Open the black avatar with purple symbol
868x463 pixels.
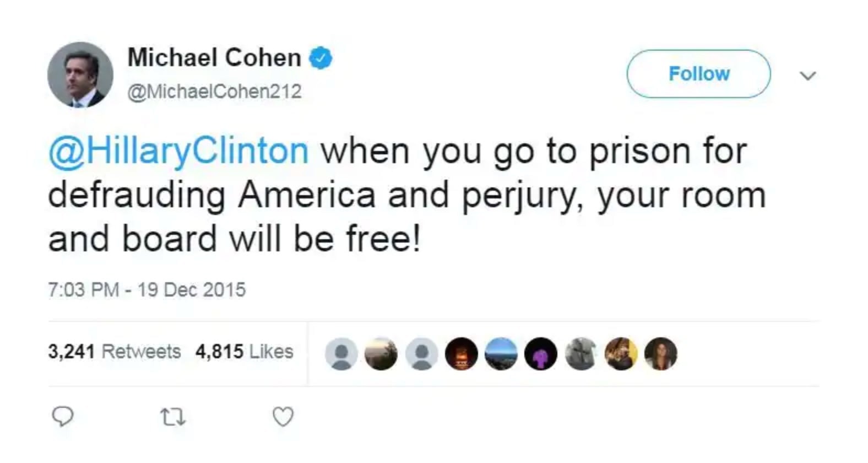[541, 353]
